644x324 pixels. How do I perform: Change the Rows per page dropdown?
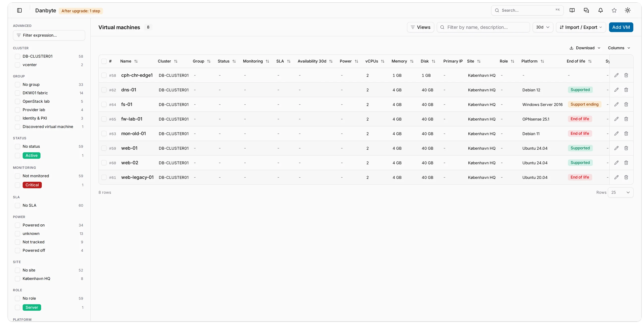click(620, 192)
